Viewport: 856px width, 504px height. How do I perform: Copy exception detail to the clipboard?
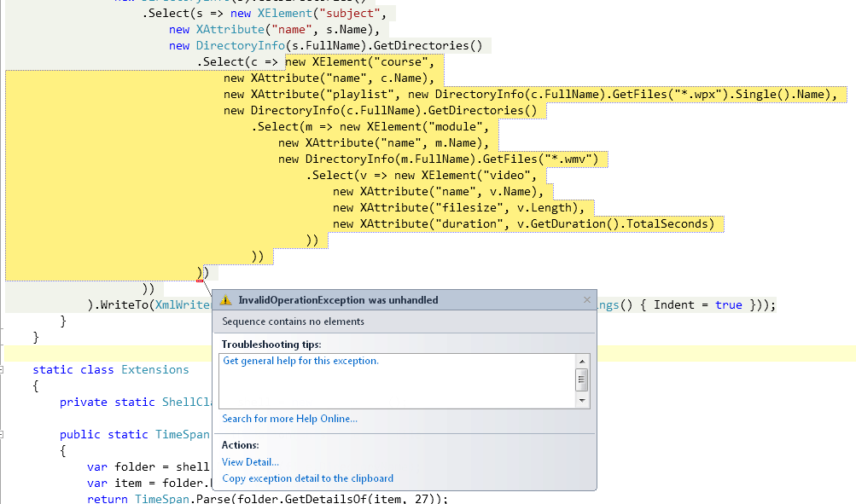307,478
